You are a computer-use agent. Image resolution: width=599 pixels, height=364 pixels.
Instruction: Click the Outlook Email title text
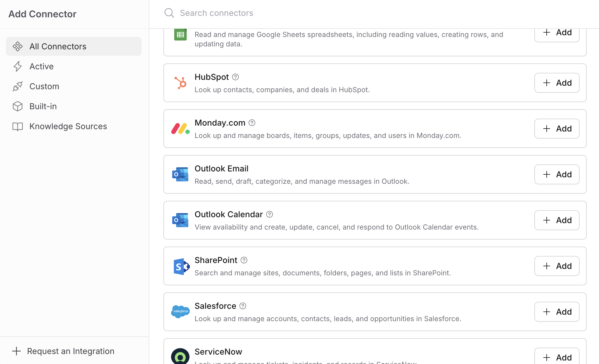coord(222,168)
